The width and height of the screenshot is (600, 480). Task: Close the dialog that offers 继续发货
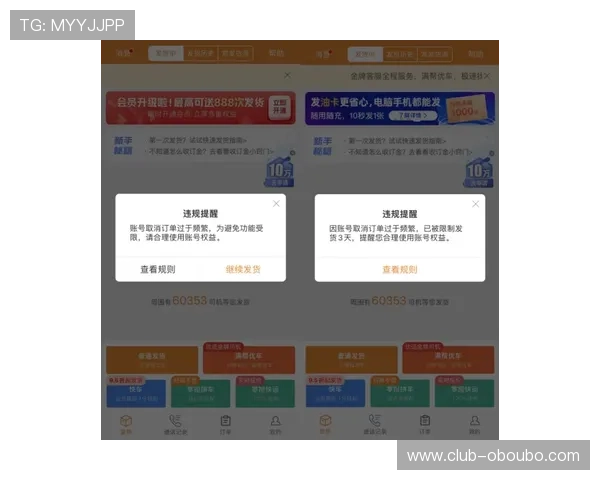pyautogui.click(x=276, y=204)
